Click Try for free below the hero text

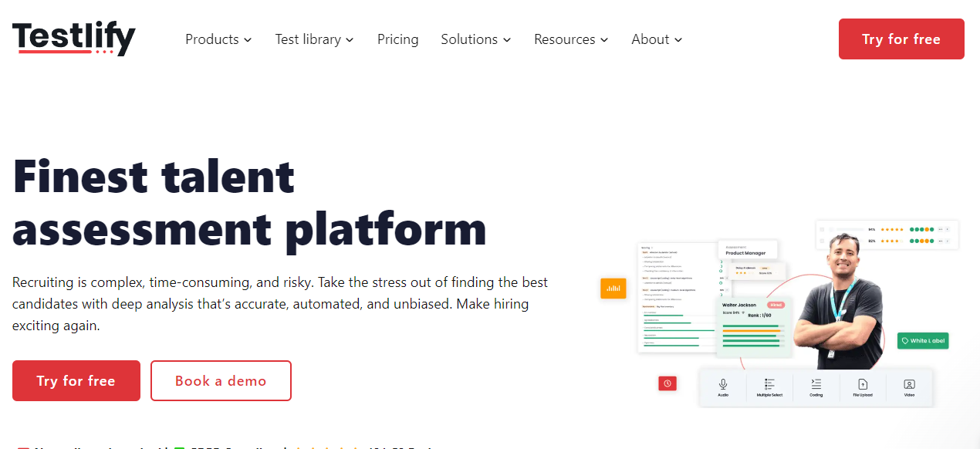(76, 381)
